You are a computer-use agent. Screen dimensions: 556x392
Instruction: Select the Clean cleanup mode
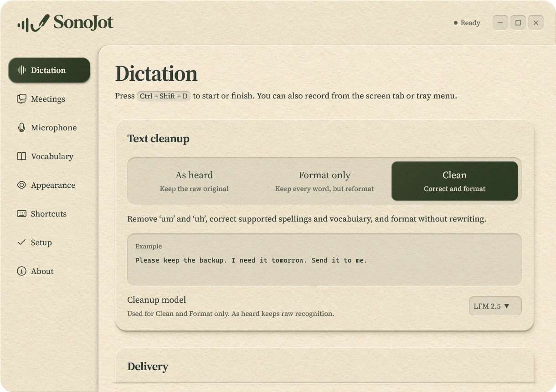(454, 181)
